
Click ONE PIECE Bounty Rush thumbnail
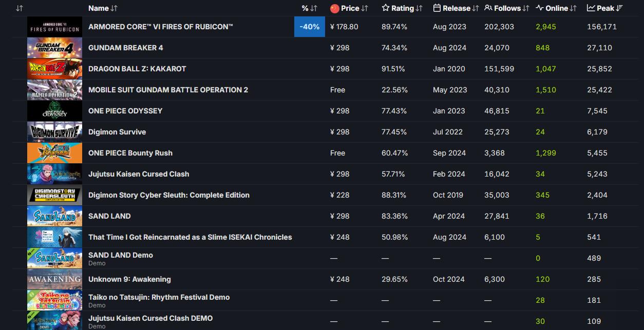[x=54, y=153]
